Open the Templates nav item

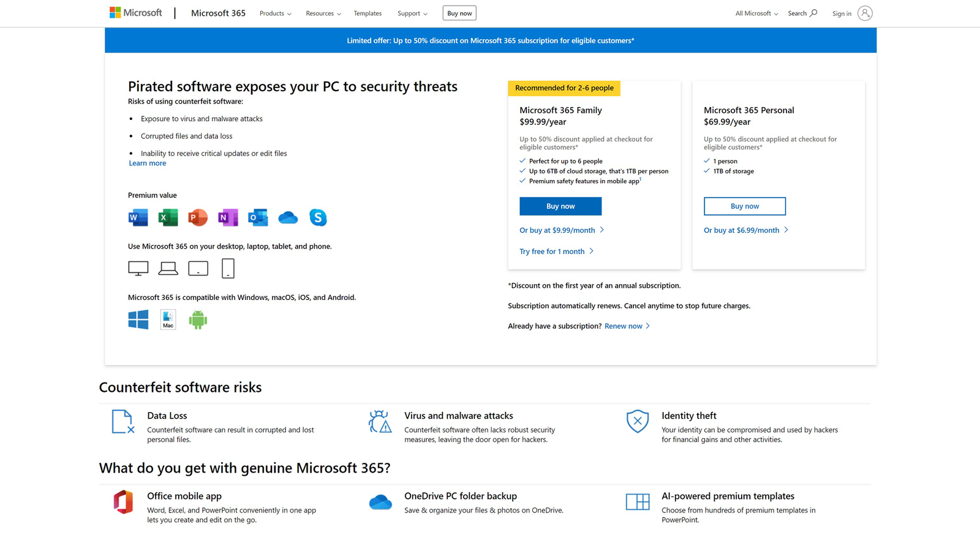point(367,13)
